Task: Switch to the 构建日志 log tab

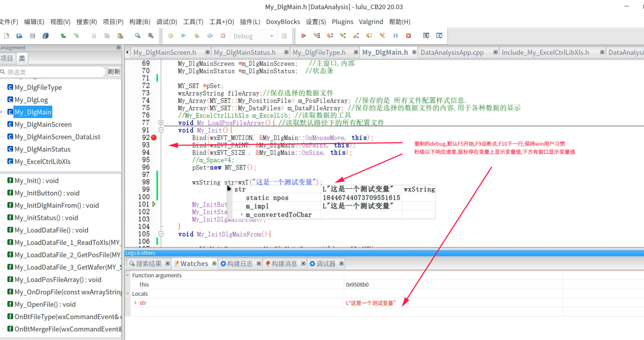Action: 240,264
